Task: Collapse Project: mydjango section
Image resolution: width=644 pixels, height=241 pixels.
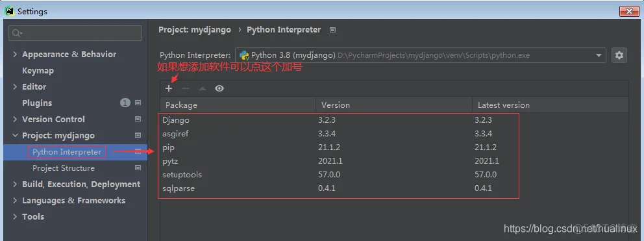Action: 15,135
